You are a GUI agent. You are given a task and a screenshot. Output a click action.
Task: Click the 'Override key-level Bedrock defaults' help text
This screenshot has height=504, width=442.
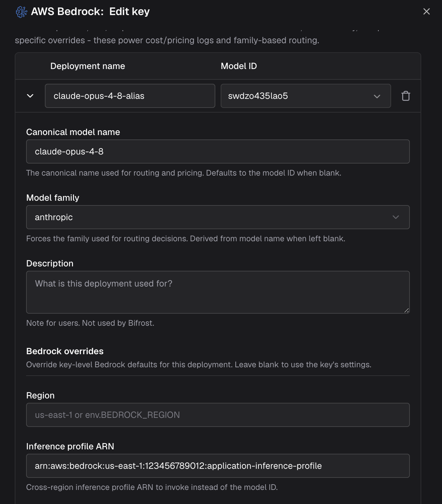[x=199, y=365]
